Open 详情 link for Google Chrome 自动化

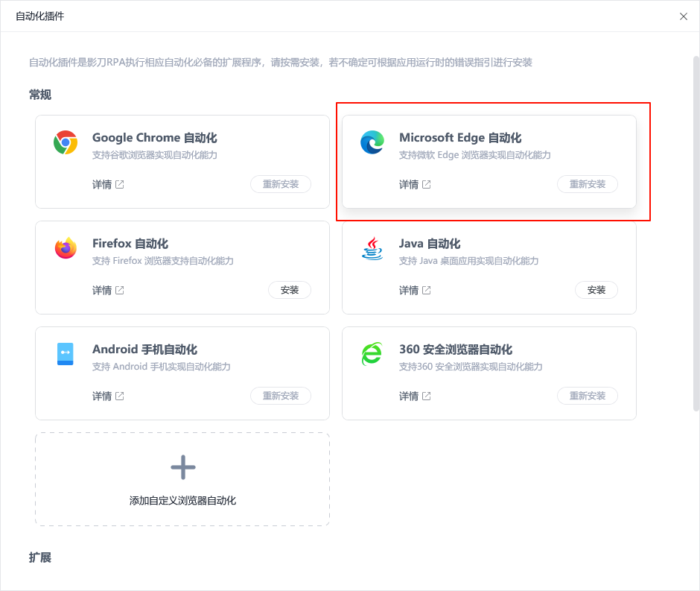(x=102, y=185)
